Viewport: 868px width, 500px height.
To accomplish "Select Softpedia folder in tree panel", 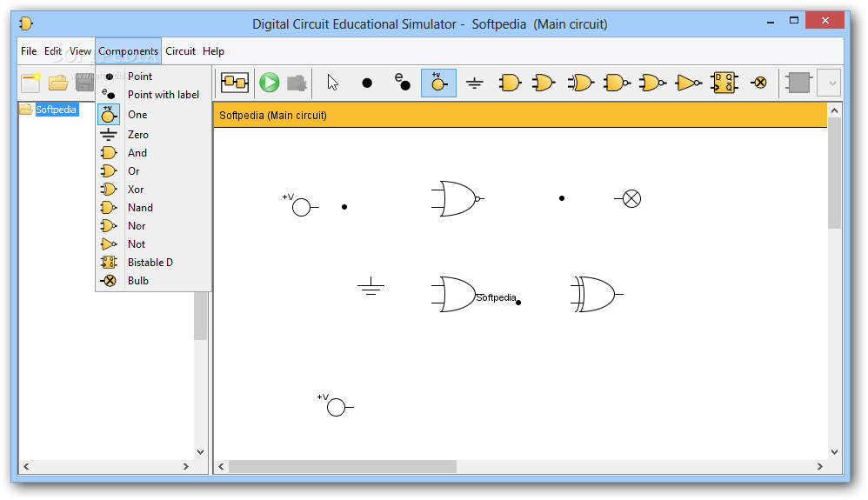I will 50,110.
